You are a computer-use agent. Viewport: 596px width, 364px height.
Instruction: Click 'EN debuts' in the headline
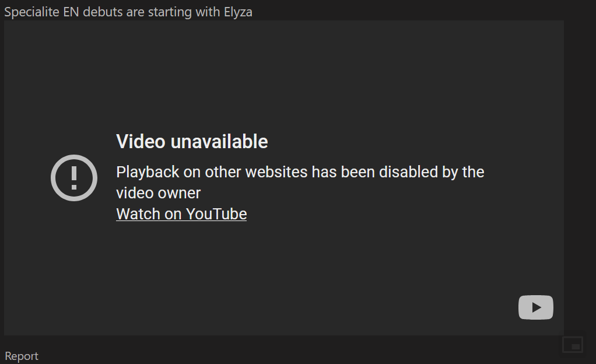[x=93, y=12]
